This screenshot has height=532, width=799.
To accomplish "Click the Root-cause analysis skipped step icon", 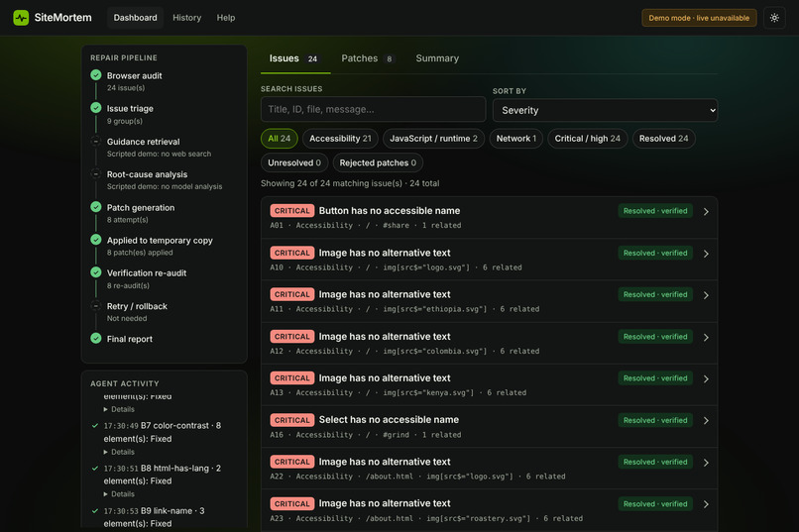I will [96, 174].
